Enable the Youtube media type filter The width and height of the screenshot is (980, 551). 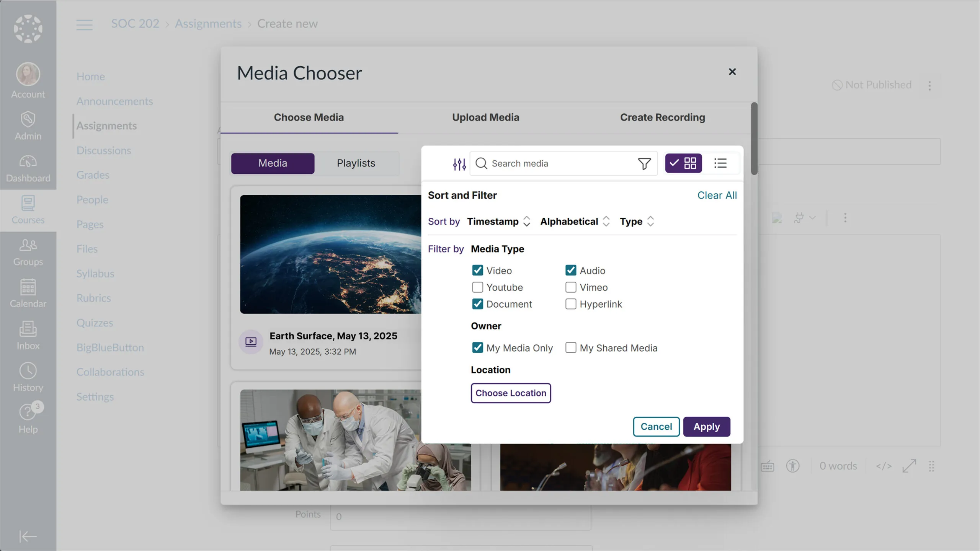pyautogui.click(x=477, y=287)
